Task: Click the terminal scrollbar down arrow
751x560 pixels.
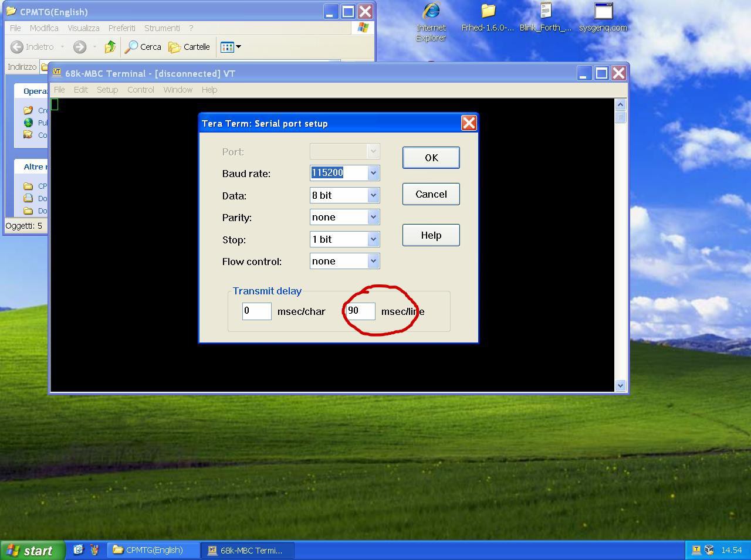Action: (620, 385)
